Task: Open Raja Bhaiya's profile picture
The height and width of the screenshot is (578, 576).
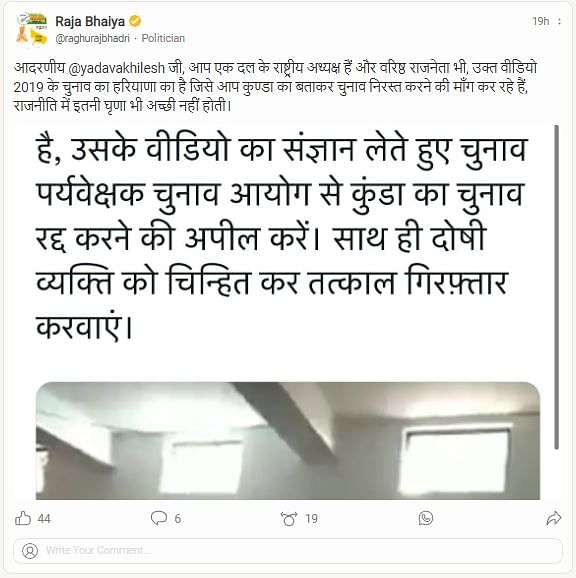Action: coord(32,29)
